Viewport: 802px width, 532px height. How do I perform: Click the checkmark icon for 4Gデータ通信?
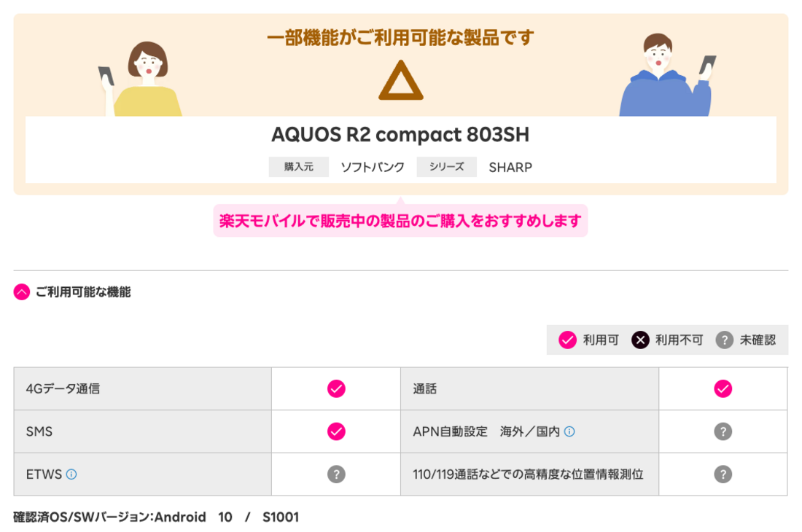click(x=335, y=388)
